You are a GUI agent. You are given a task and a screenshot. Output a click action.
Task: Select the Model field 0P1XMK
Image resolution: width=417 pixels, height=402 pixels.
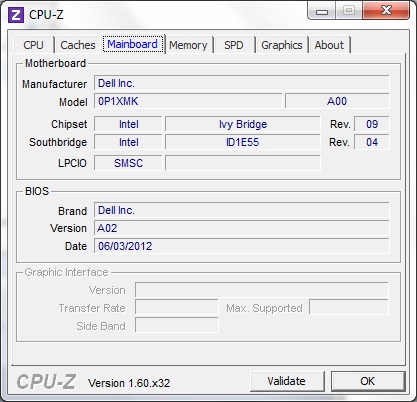188,101
